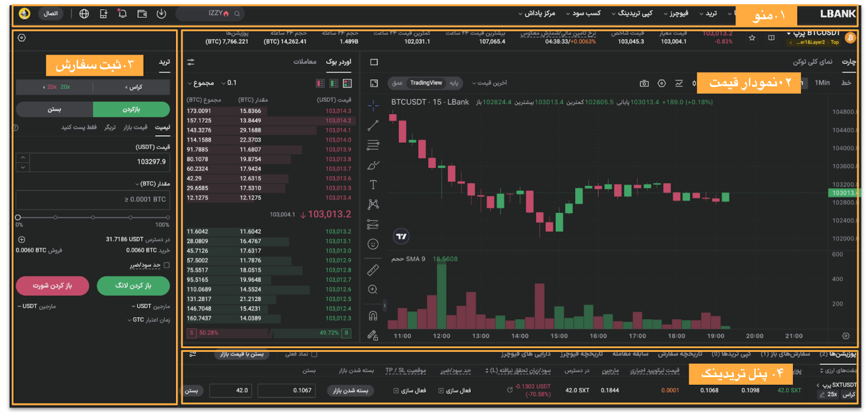The image size is (868, 412).
Task: Select the brush drawing tool
Action: click(373, 165)
